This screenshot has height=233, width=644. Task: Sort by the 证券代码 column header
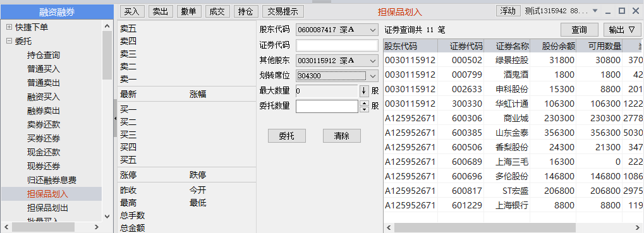461,46
